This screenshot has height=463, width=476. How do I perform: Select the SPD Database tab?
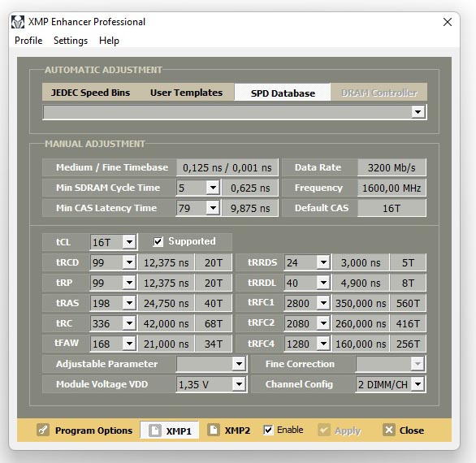(283, 93)
